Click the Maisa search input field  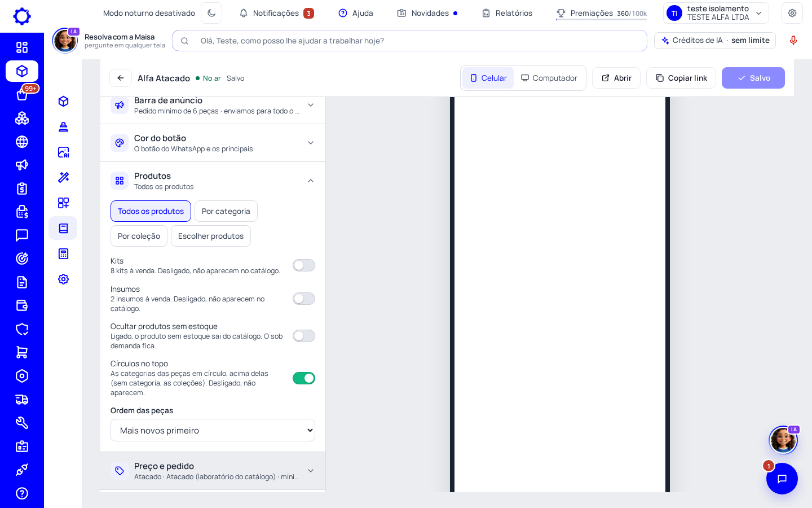(409, 41)
